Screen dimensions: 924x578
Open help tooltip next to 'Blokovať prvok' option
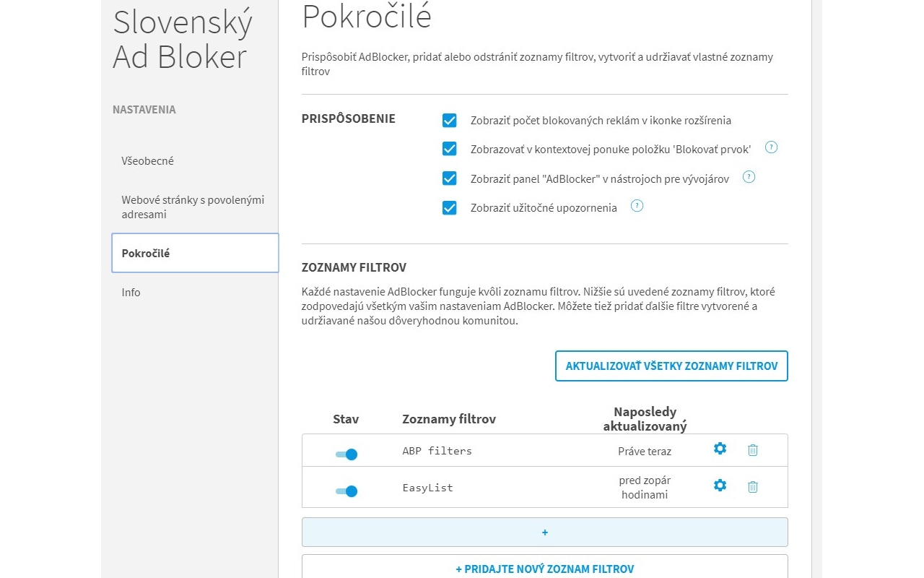(771, 147)
